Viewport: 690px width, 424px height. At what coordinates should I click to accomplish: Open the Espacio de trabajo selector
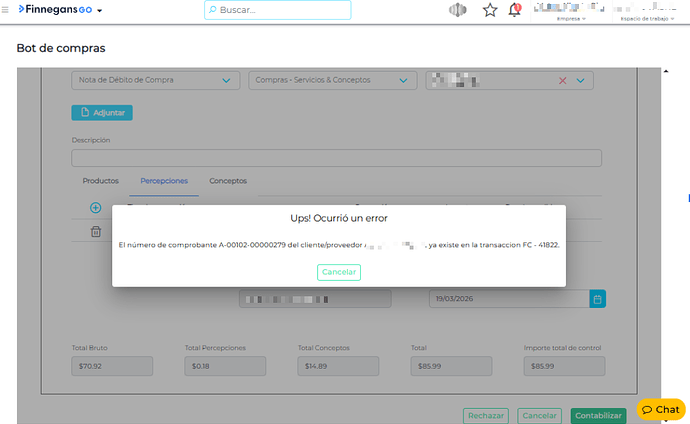[x=645, y=18]
